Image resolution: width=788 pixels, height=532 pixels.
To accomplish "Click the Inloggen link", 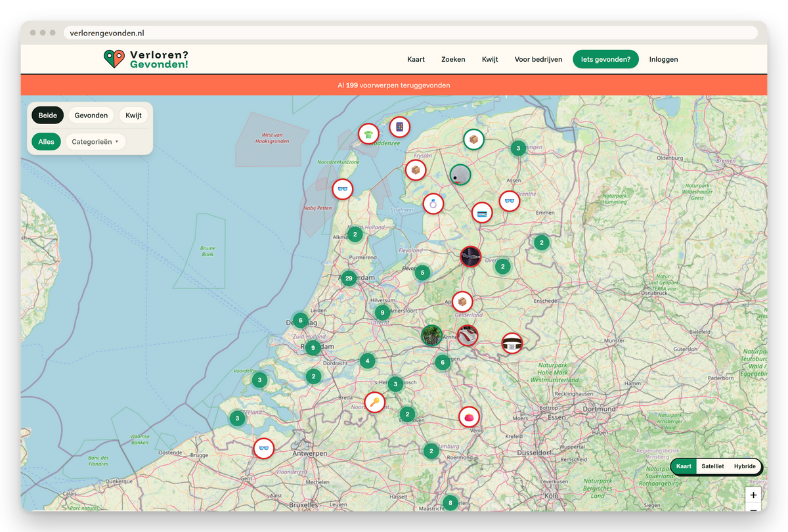I will tap(664, 59).
